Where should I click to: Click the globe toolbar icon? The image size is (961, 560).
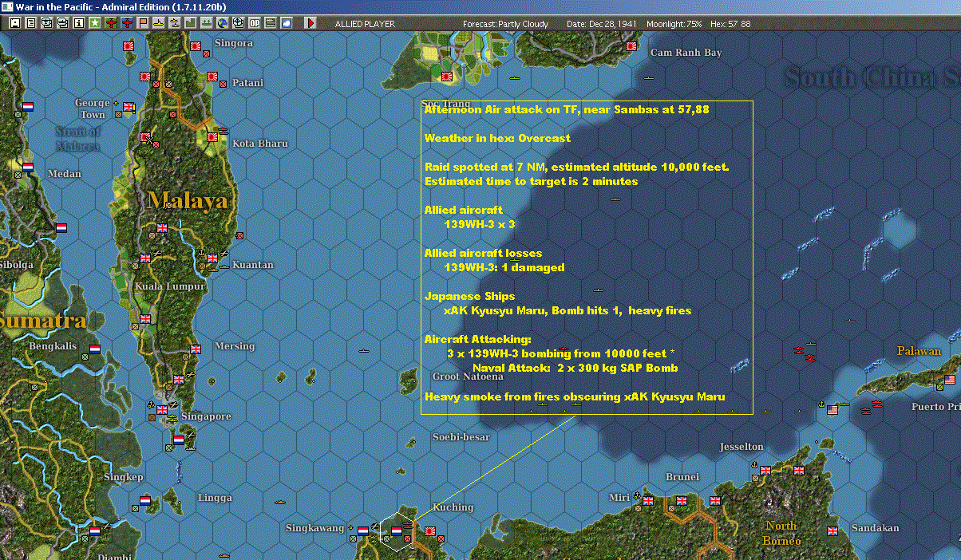coord(223,23)
